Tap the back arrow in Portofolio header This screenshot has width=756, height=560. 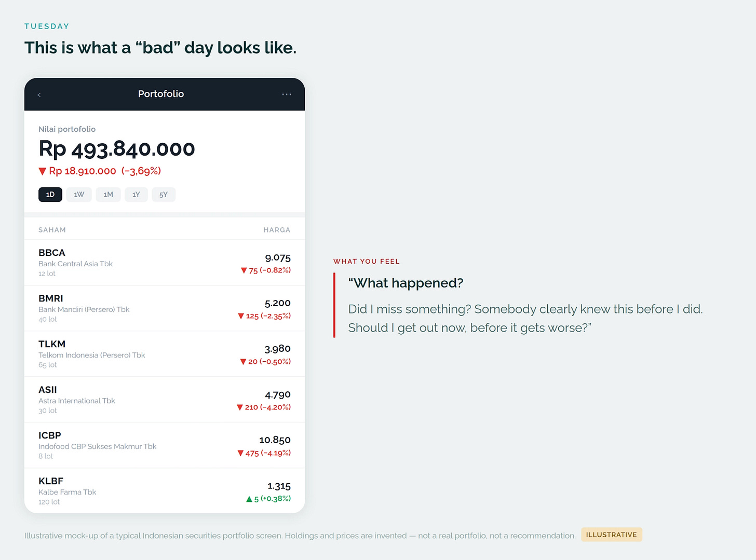[39, 95]
